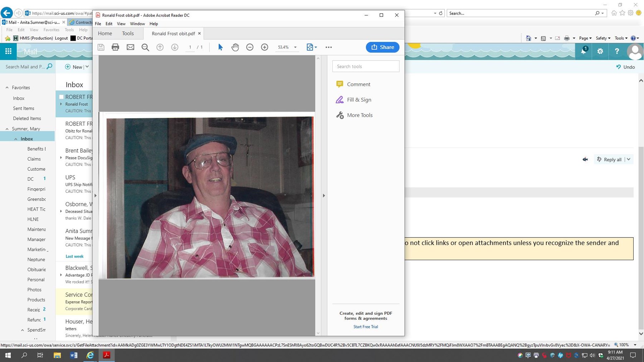Open Word from the Windows taskbar
The width and height of the screenshot is (644, 362).
[74, 355]
